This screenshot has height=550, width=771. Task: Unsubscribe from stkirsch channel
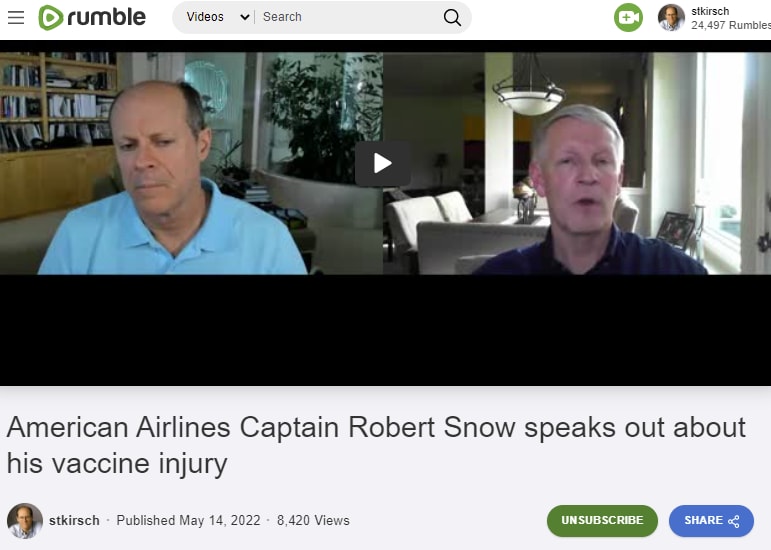602,521
